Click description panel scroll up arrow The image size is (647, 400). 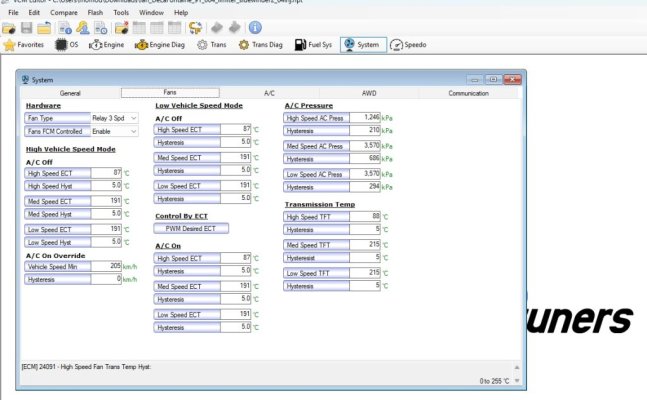point(517,367)
